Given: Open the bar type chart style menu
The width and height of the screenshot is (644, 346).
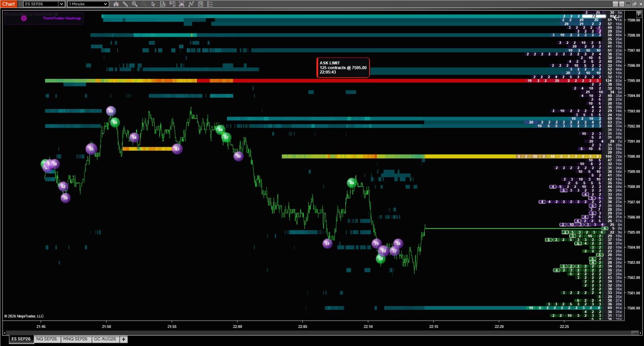Looking at the screenshot, I should (116, 4).
